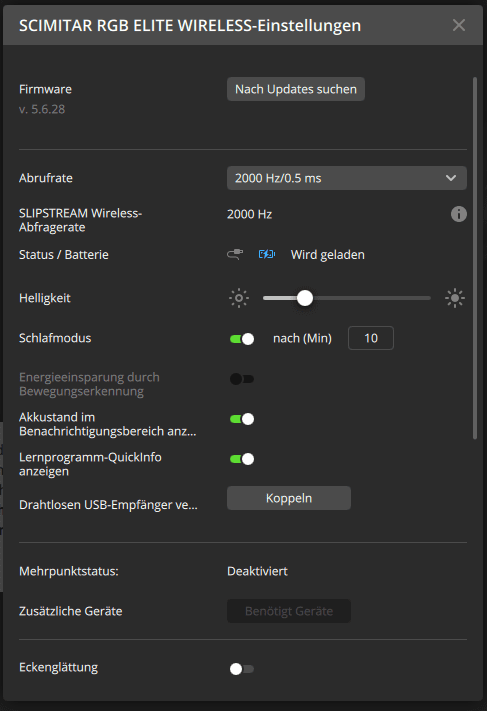Click the Helligkeit slider handle
The height and width of the screenshot is (711, 487).
(x=305, y=298)
